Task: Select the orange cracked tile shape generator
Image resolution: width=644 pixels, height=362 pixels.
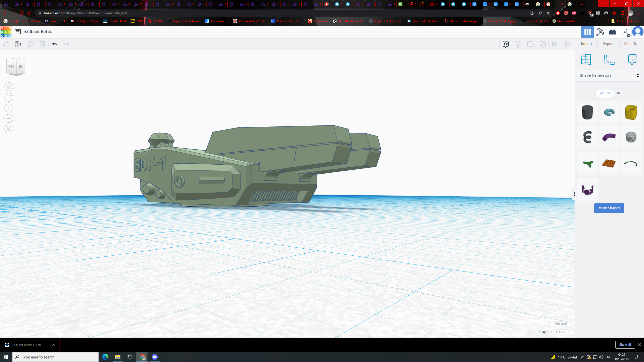Action: pos(609,163)
